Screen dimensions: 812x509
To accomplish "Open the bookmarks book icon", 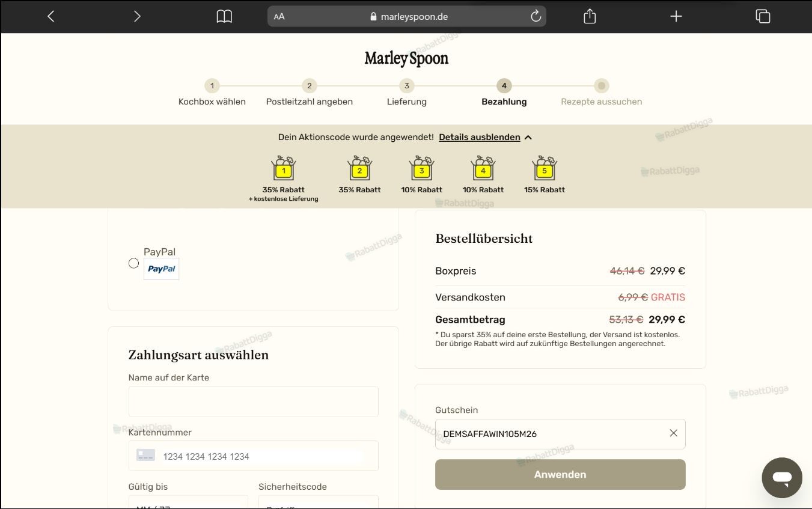I will [224, 16].
